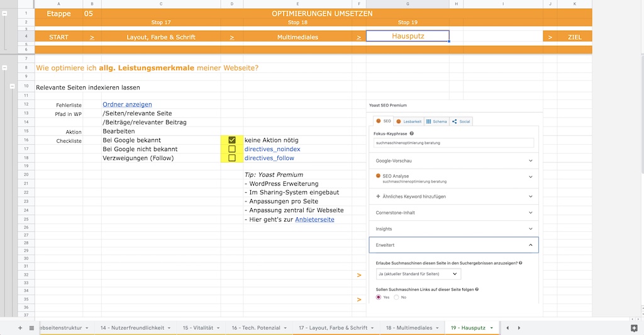Open dropdown arrow on 16 - Tech. Potenzial tab

point(285,328)
